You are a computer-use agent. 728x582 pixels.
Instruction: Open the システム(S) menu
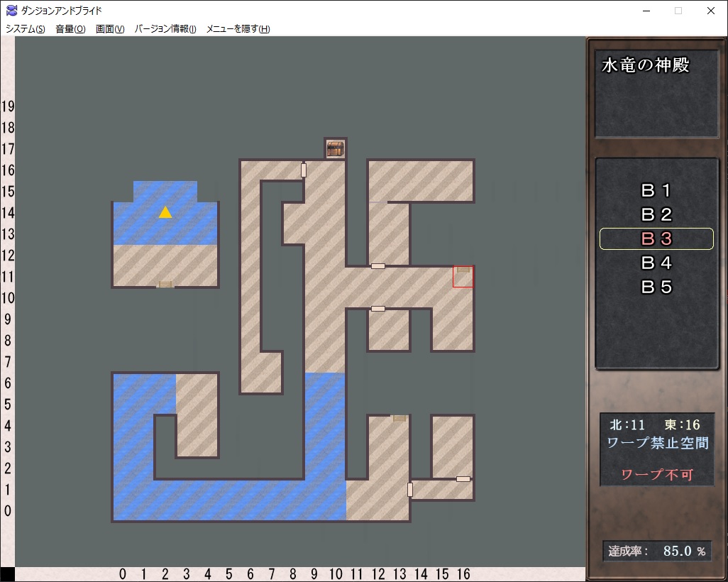coord(25,29)
